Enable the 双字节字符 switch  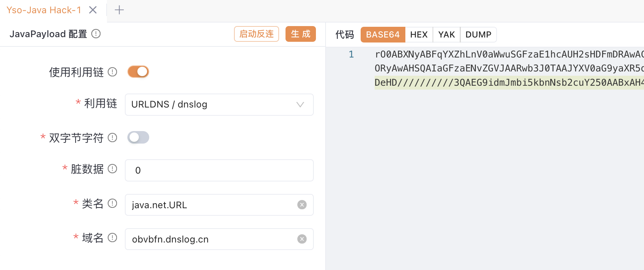point(138,137)
